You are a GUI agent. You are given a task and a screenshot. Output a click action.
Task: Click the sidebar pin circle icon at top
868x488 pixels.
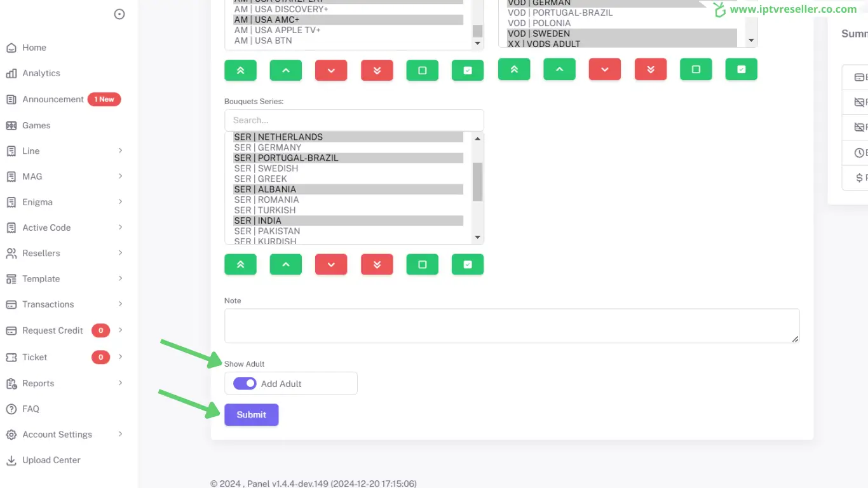point(119,15)
